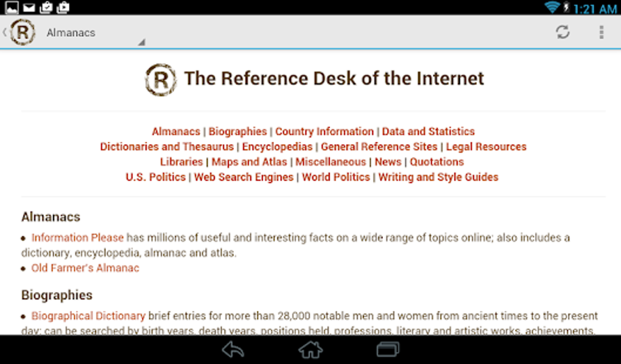The height and width of the screenshot is (364, 621).
Task: Tap the second Play Store bag notification icon
Action: (x=63, y=7)
